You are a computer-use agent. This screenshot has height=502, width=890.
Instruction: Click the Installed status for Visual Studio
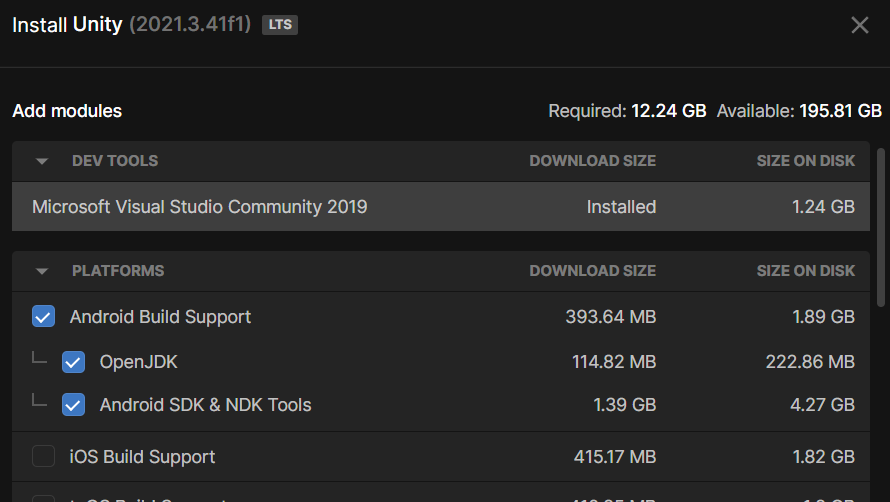click(621, 207)
